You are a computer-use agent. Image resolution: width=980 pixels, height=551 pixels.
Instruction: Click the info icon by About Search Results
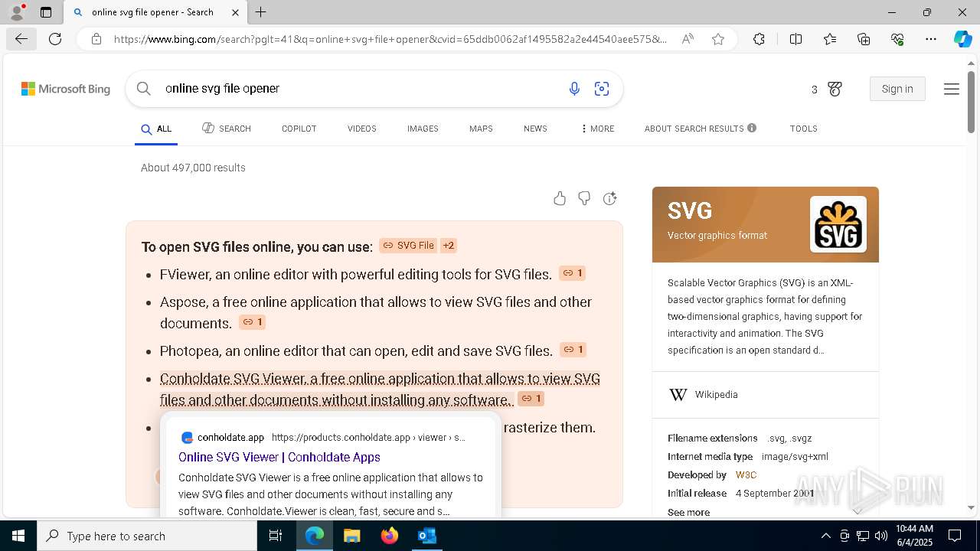(x=752, y=128)
